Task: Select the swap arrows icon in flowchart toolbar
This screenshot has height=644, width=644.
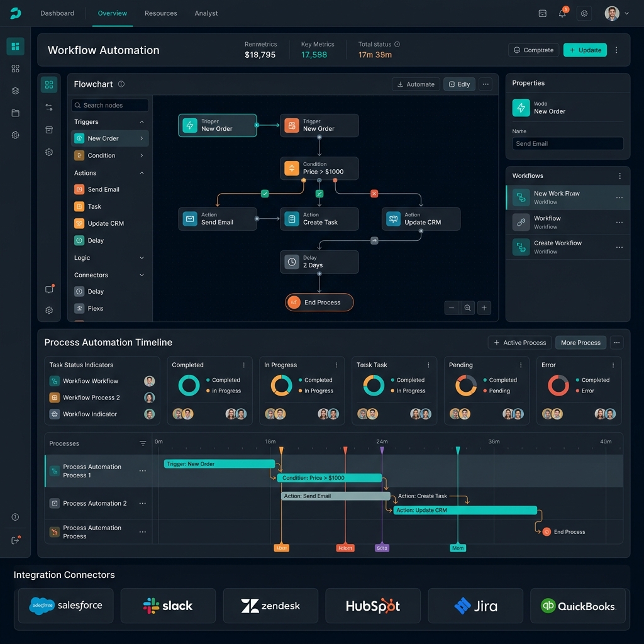Action: coord(49,107)
